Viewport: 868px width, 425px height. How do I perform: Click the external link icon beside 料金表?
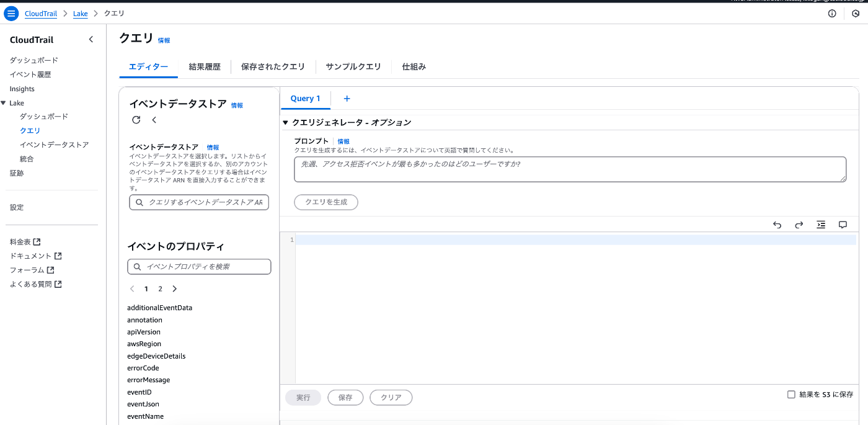click(37, 242)
